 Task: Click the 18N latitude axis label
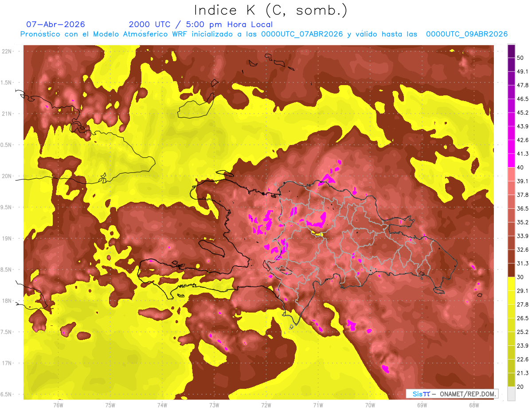7,301
